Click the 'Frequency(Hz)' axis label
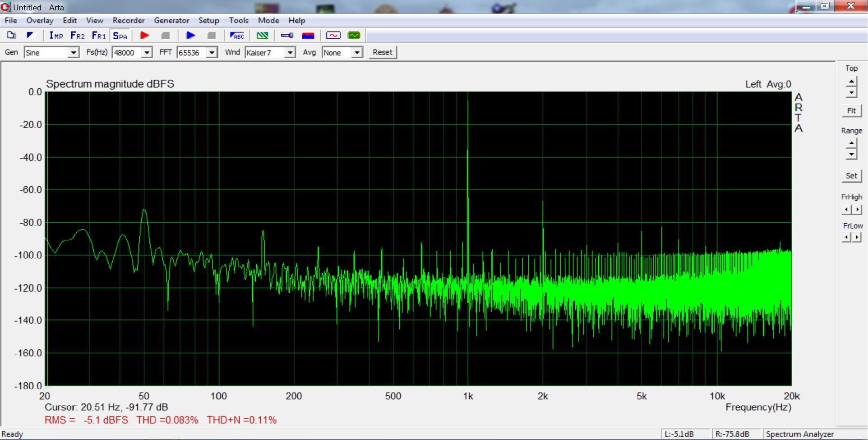 (x=758, y=408)
